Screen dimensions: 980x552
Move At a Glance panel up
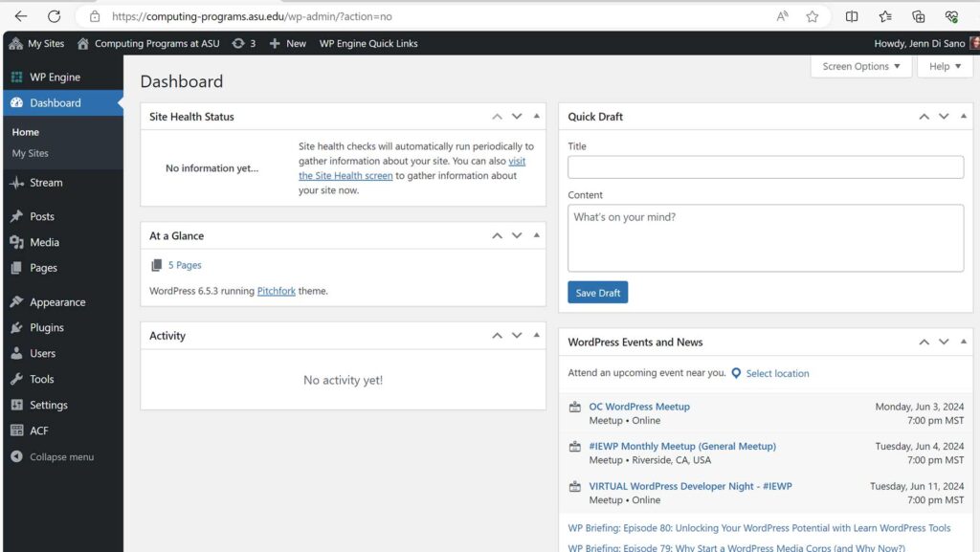[497, 235]
